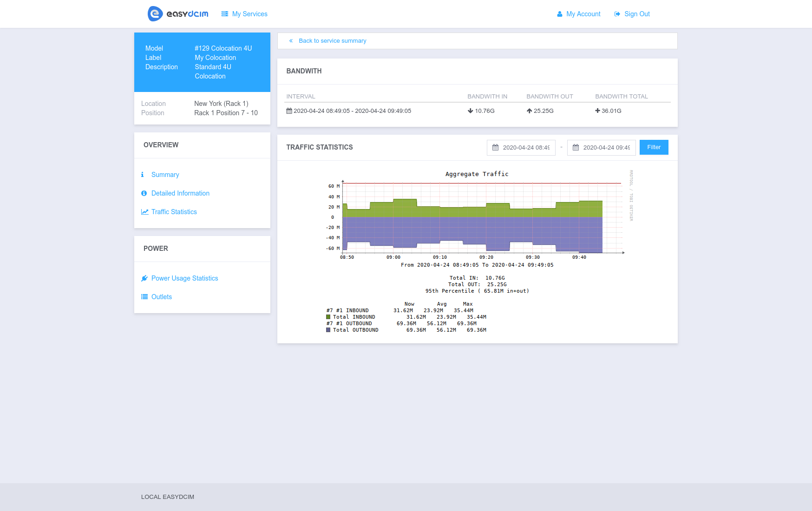Screen dimensions: 812x511
Task: Open the My Account menu
Action: 578,14
